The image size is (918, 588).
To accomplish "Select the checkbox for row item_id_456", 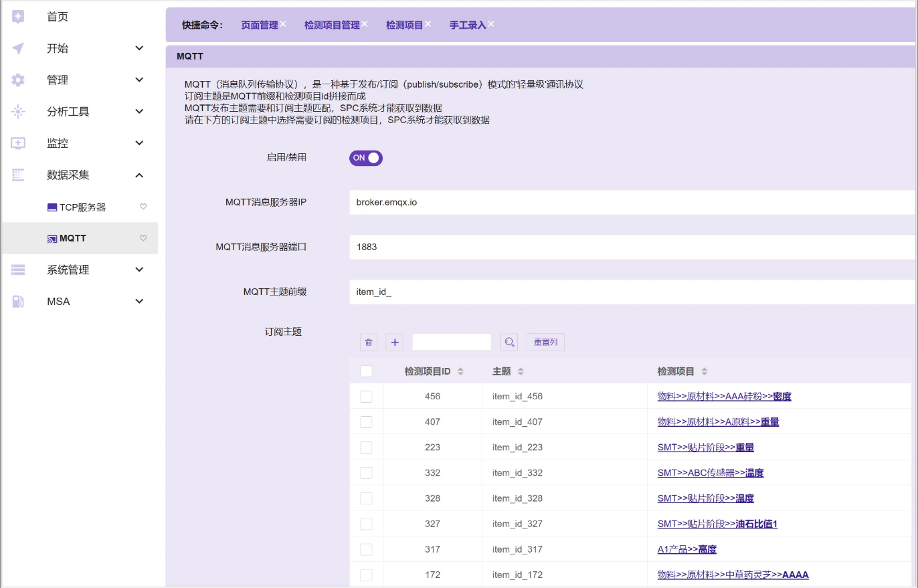I will point(366,397).
